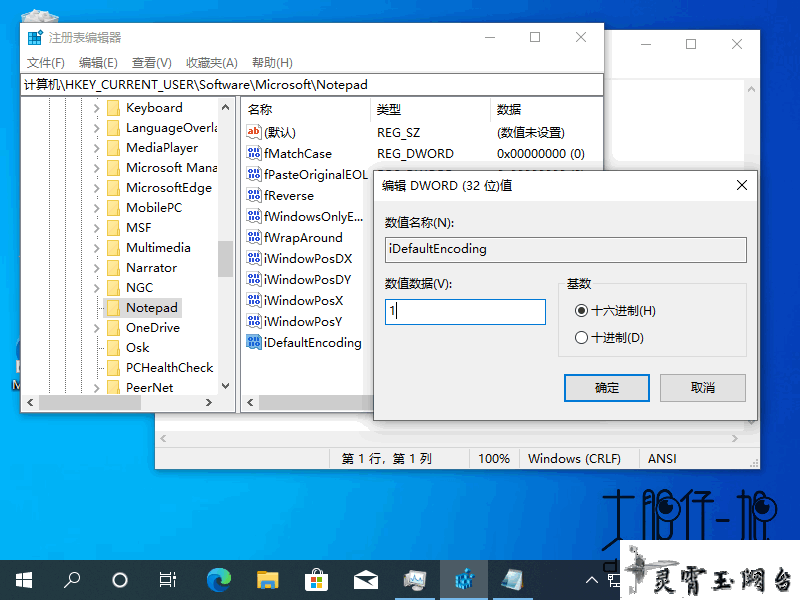Select the fMatchCase value icon

254,154
